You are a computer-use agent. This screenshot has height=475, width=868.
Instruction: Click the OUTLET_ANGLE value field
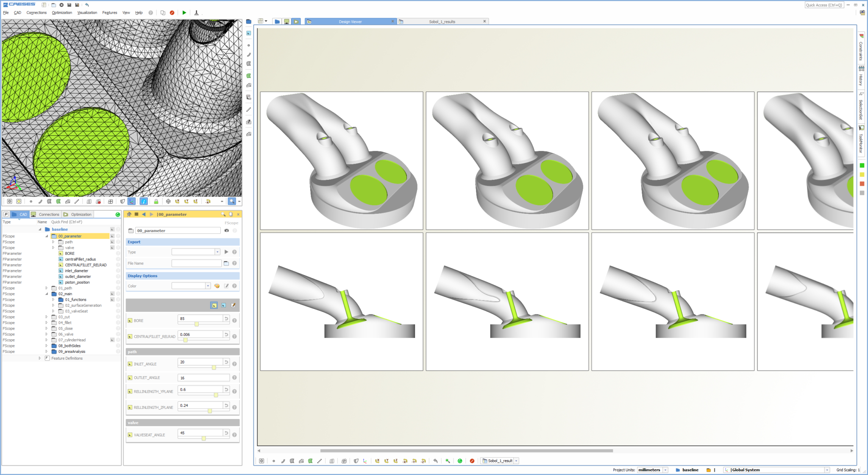click(x=203, y=378)
